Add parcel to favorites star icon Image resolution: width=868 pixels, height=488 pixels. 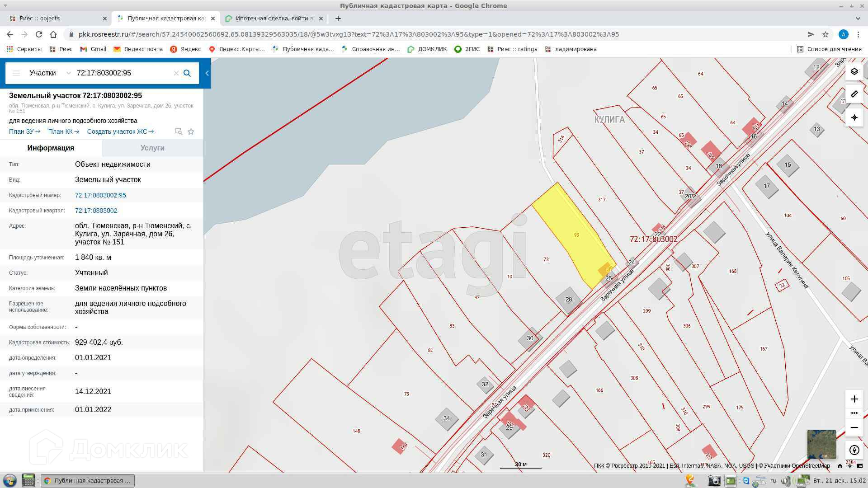191,131
